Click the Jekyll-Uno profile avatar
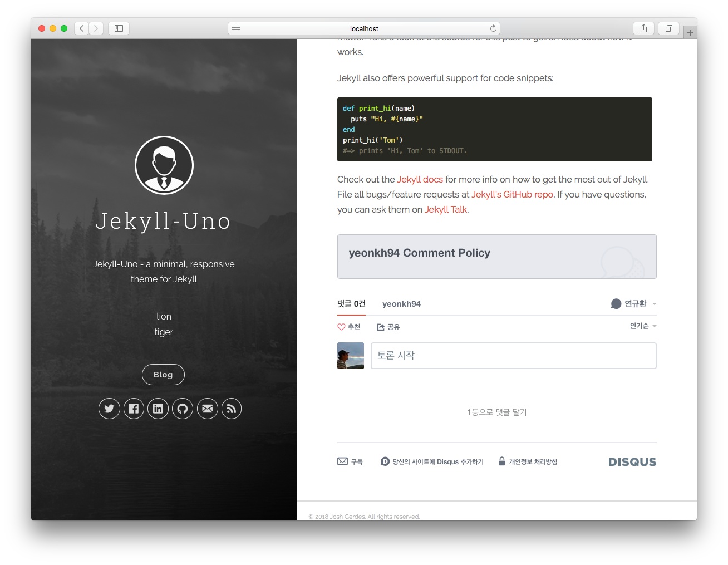Viewport: 728px width, 565px height. pyautogui.click(x=164, y=165)
